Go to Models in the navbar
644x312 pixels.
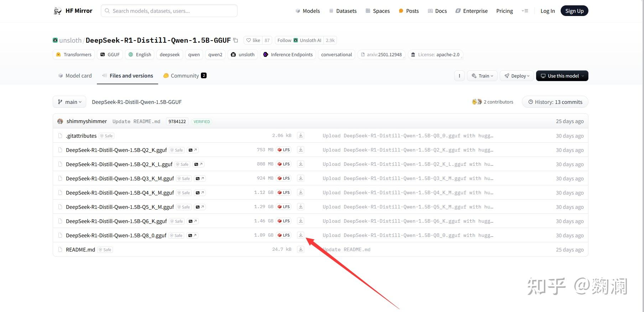[308, 11]
